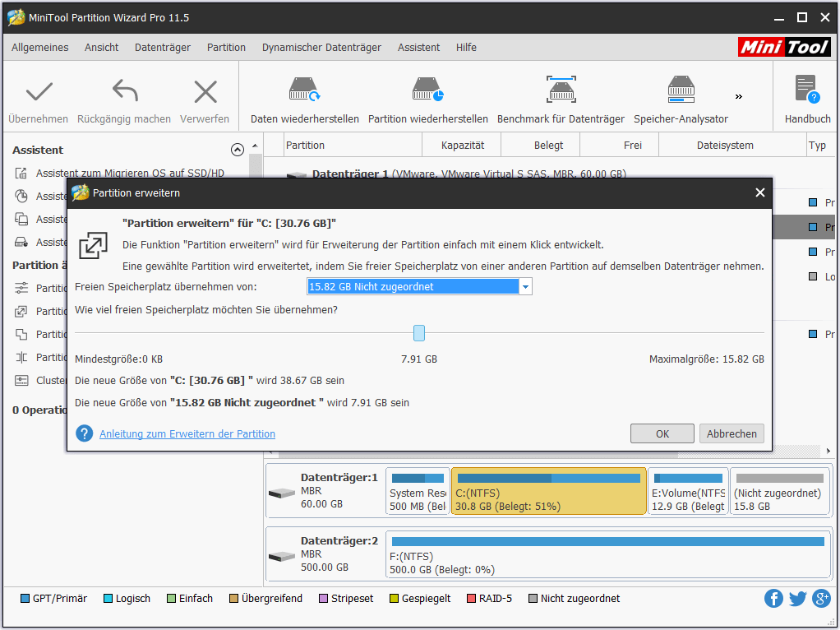Collapse the Assistent sidebar section
Screen dimensions: 840x630
coord(238,150)
